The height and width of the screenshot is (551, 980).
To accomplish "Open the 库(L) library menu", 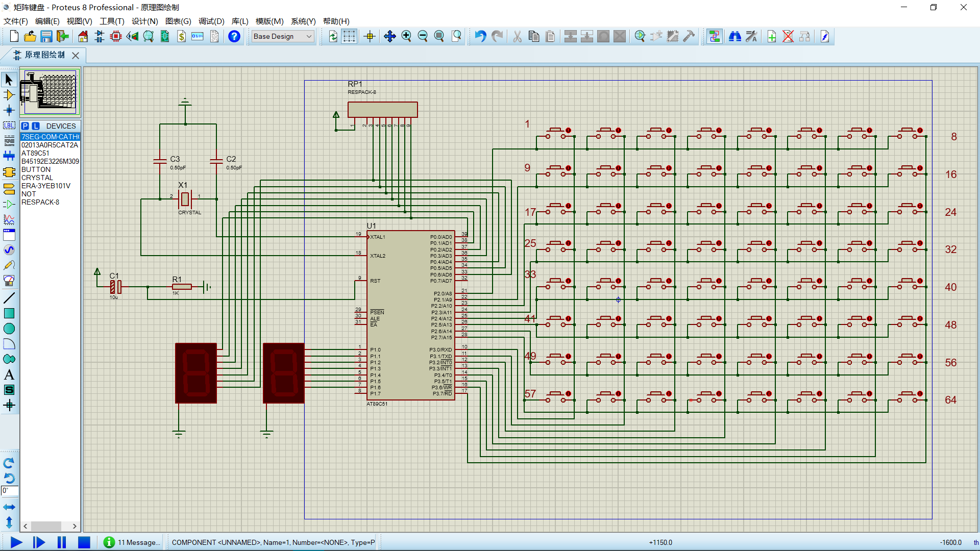I will [x=239, y=21].
